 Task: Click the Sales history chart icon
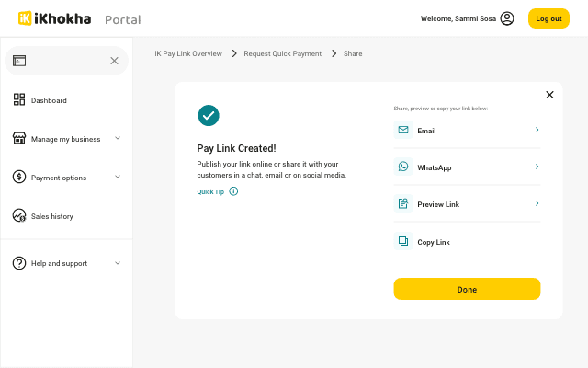tap(19, 216)
